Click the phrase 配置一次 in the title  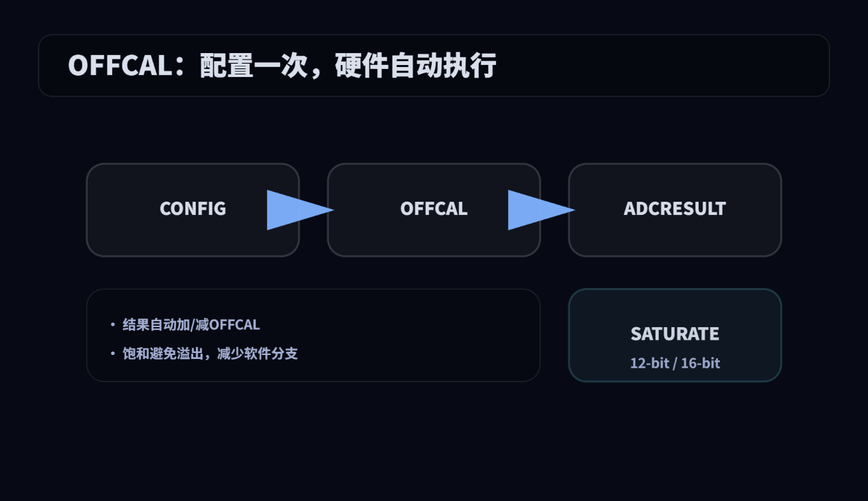[x=253, y=66]
